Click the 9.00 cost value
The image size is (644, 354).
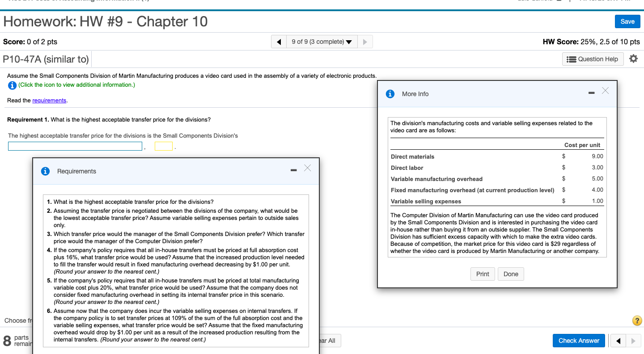(597, 156)
